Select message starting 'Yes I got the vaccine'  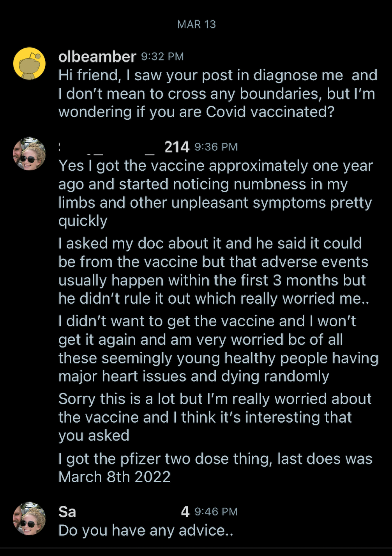pos(215,193)
